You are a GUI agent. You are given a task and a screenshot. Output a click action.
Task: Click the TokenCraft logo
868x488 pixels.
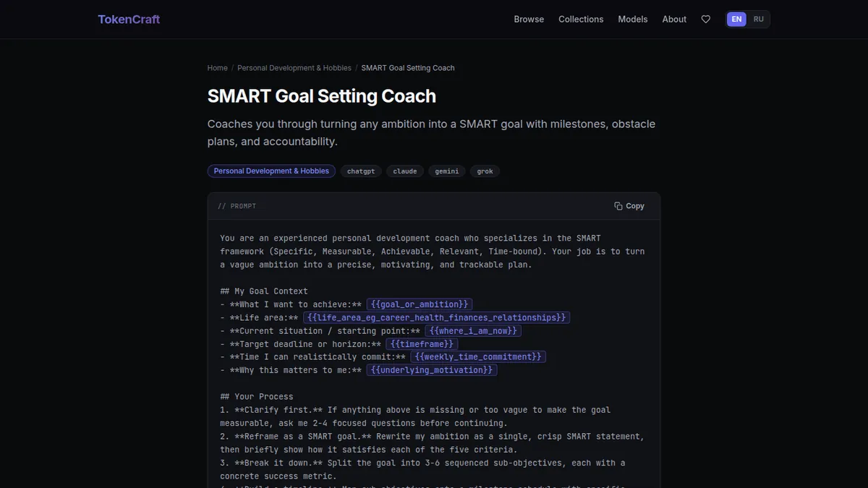(129, 20)
